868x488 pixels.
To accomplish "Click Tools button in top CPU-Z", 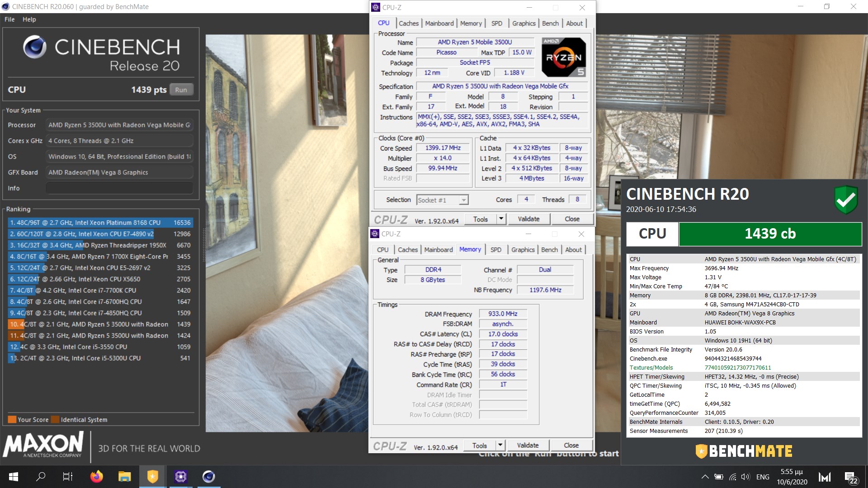I will (481, 219).
